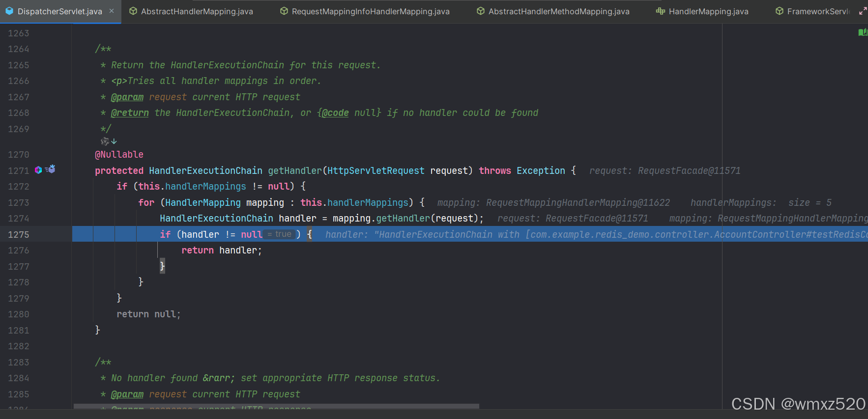Click the @param tag on line 1267
Viewport: 868px width, 419px height.
127,97
